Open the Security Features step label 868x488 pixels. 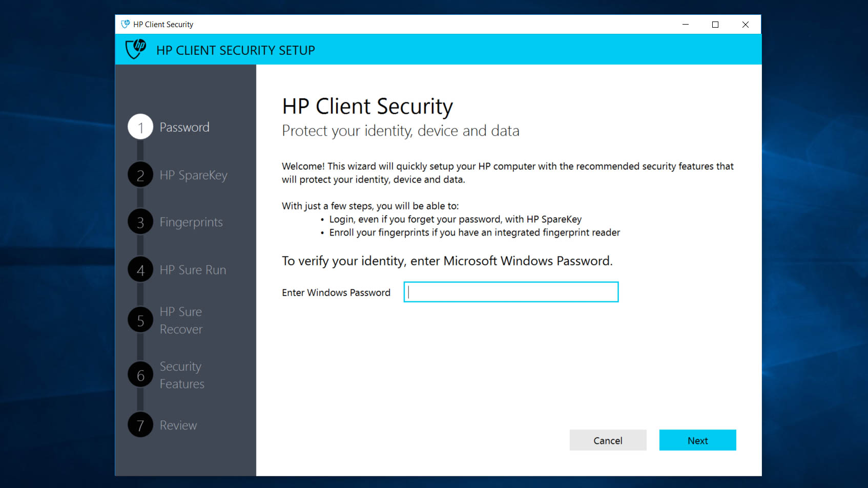[x=182, y=375]
